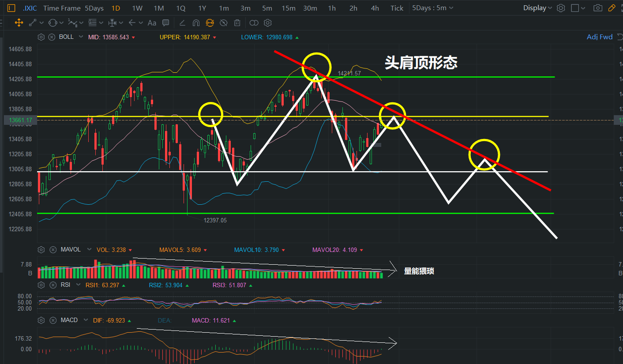The width and height of the screenshot is (623, 364).
Task: Click the overlapping circles icon
Action: [254, 23]
